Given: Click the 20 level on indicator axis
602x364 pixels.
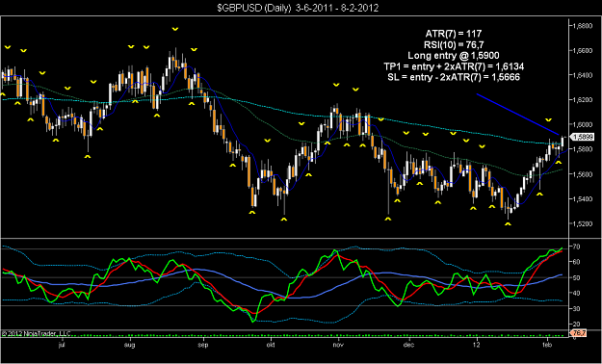Looking at the screenshot, I should 576,325.
